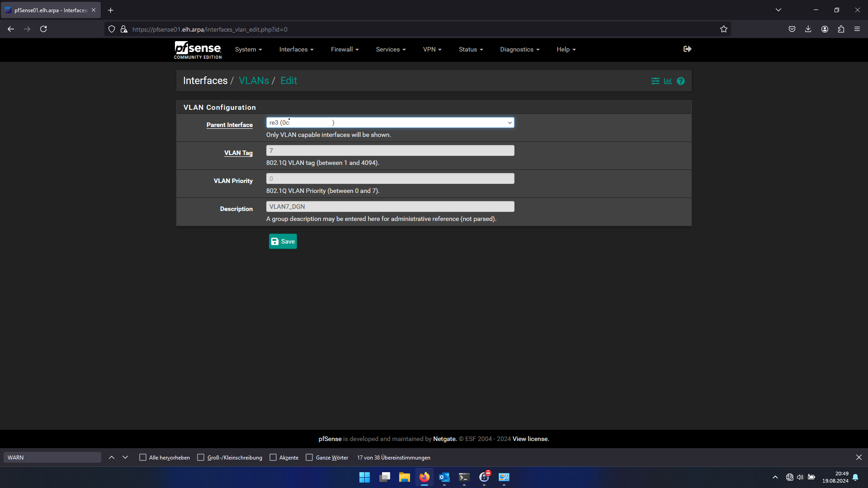Click the VLAN Tag field
The height and width of the screenshot is (488, 868).
[390, 150]
